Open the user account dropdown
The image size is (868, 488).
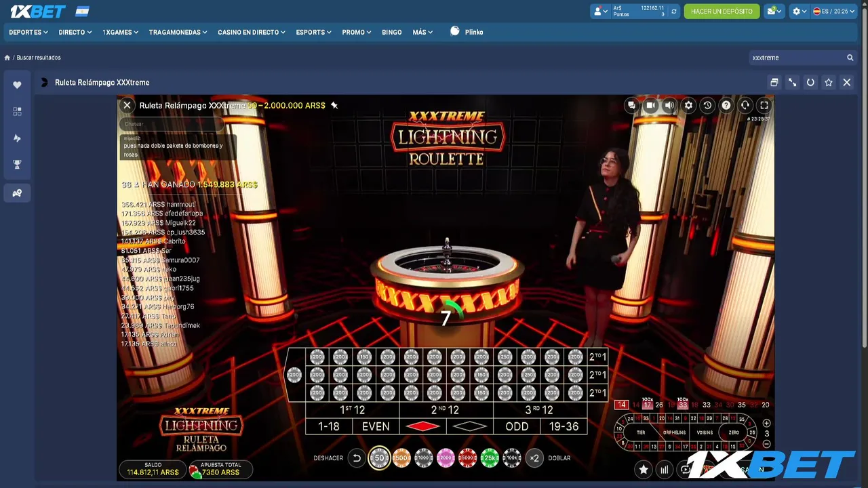point(600,12)
